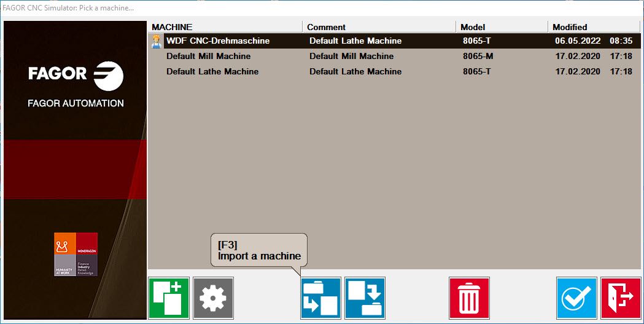Click the Fagor Automation logo
The image size is (644, 324).
76,84
